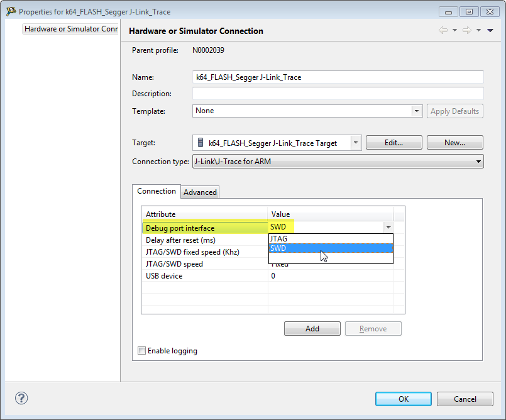Click the forward navigation arrow icon
Viewport: 506px width, 420px height.
(466, 30)
